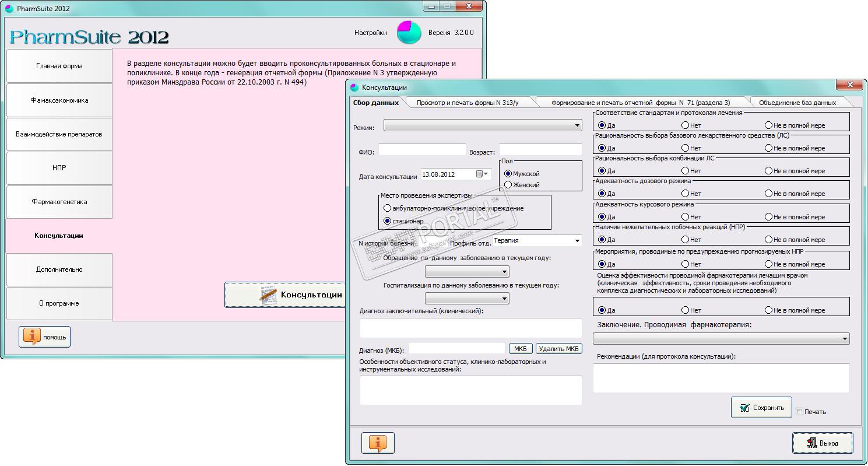Select Да for Адекватность дозового режима
Screen dimensions: 868x466
602,194
